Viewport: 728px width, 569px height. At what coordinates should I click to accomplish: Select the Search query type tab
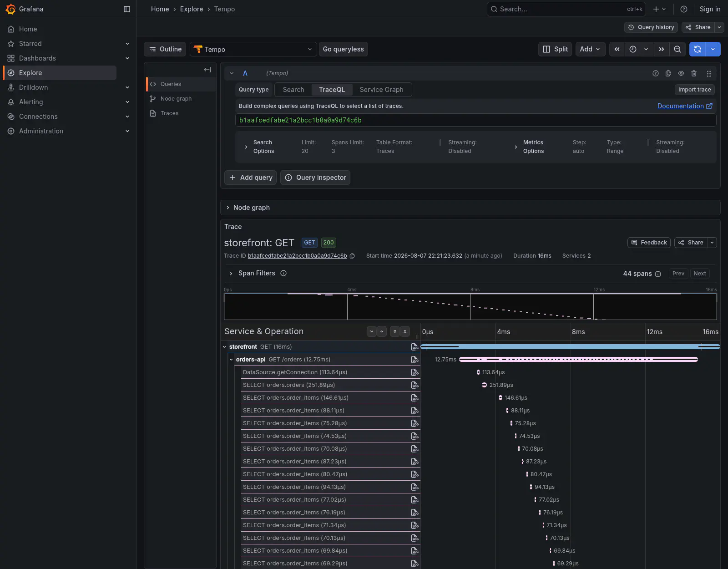pos(293,90)
